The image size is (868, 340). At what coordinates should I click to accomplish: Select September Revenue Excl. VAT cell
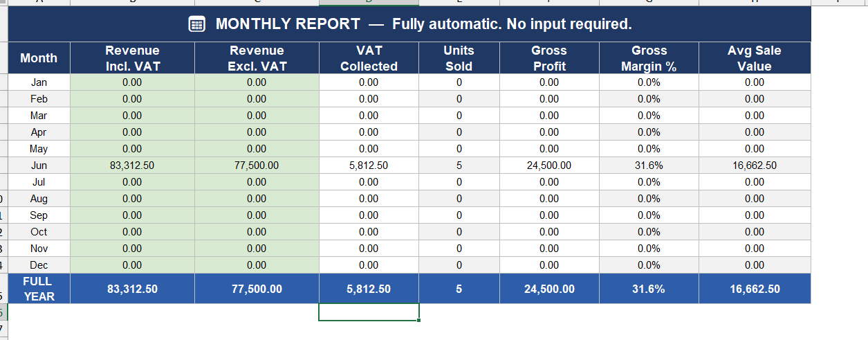(257, 215)
